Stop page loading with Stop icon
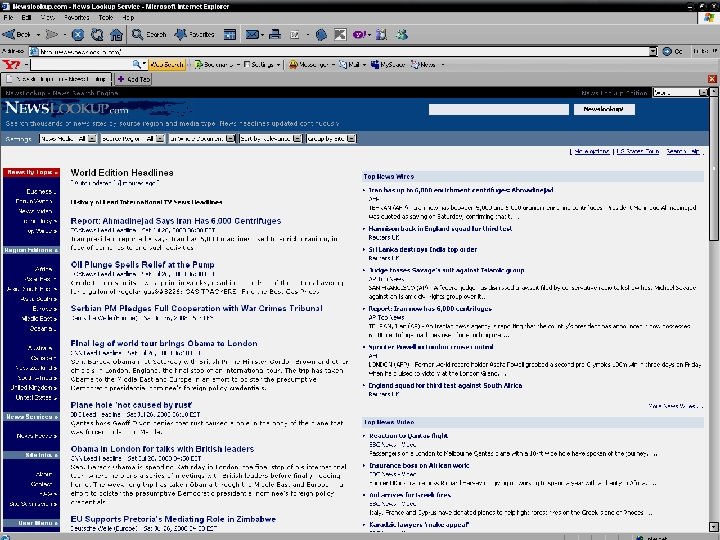The height and width of the screenshot is (540, 720). click(x=78, y=34)
